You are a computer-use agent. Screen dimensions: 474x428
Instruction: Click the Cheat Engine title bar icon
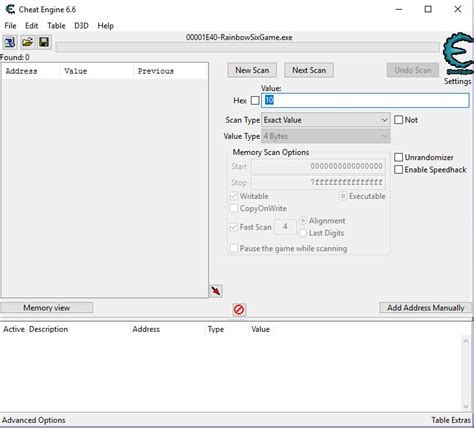point(10,9)
